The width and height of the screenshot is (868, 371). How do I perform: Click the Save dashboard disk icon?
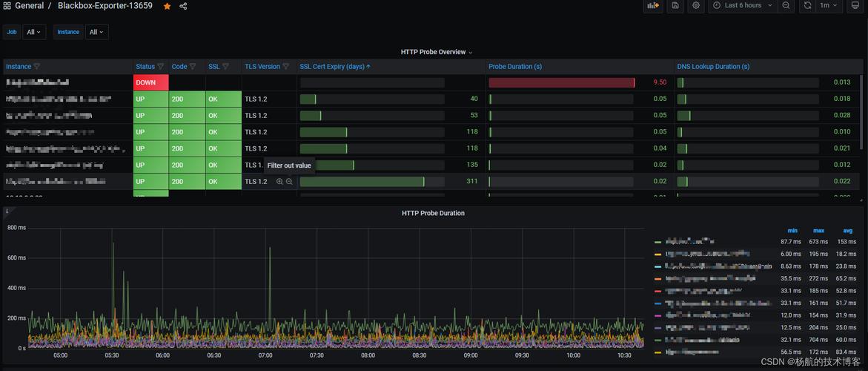tap(675, 6)
